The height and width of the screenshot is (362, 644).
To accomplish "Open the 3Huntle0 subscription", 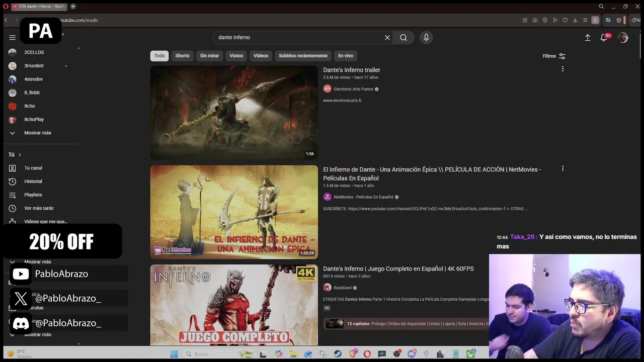I will [x=34, y=66].
